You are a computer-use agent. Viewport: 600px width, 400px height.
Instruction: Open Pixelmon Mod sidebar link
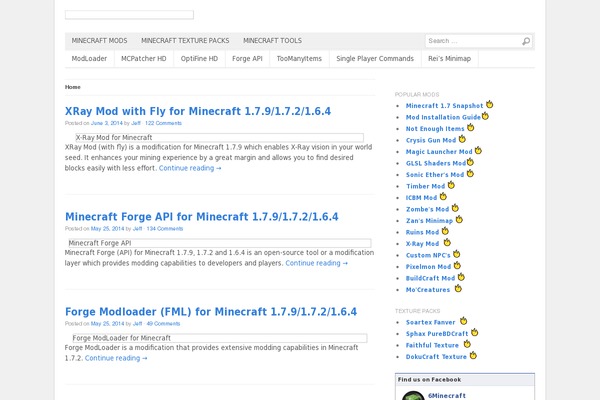(x=429, y=266)
